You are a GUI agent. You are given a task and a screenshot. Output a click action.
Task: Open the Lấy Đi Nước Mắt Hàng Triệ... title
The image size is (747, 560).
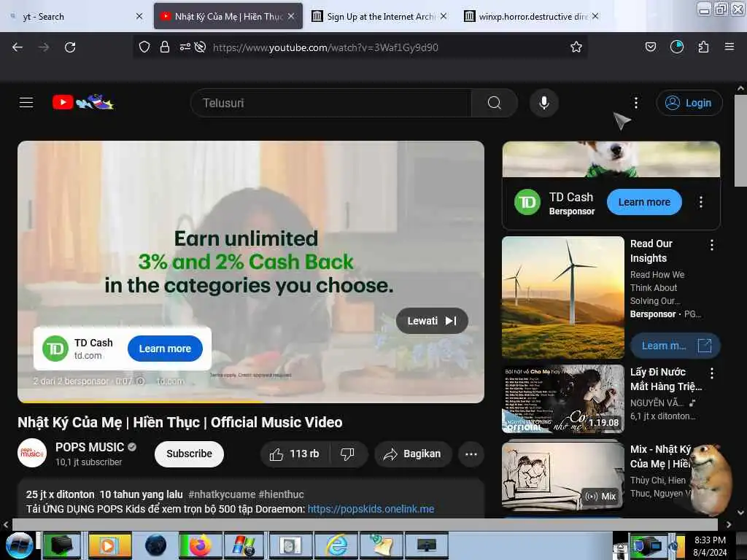pos(666,379)
